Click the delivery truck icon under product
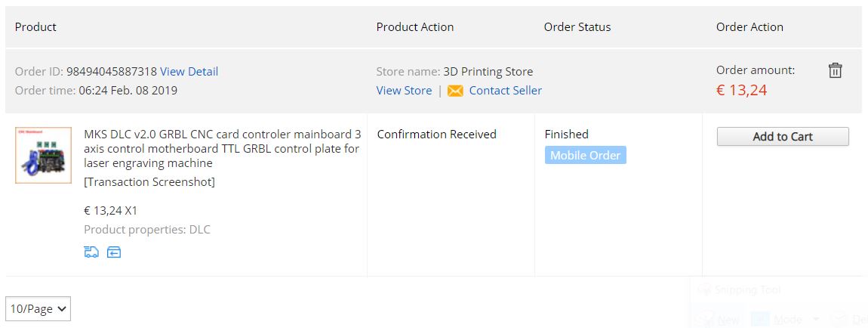 click(x=91, y=252)
